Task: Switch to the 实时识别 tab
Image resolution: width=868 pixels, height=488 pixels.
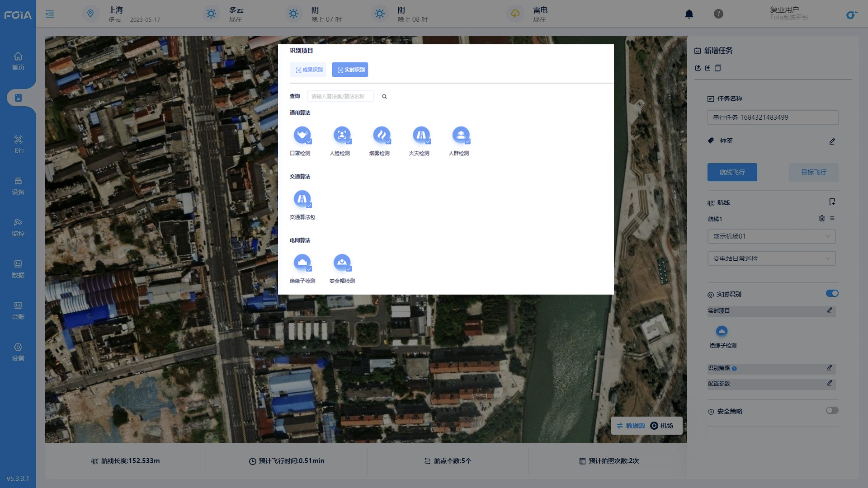Action: point(350,70)
